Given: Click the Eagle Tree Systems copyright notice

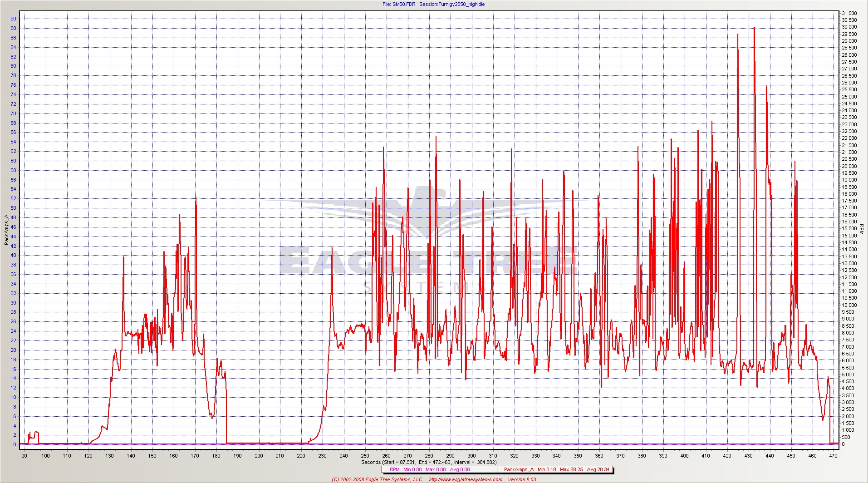Looking at the screenshot, I should click(x=377, y=479).
